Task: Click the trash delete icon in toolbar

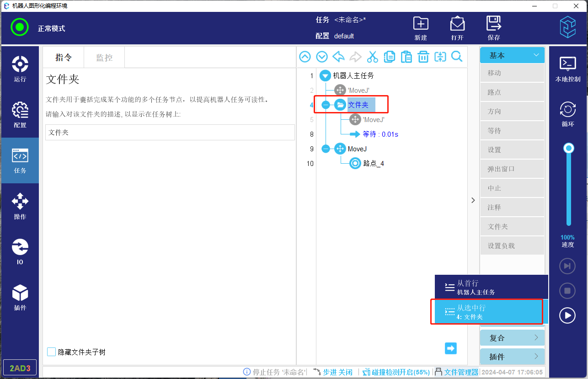Action: tap(423, 57)
